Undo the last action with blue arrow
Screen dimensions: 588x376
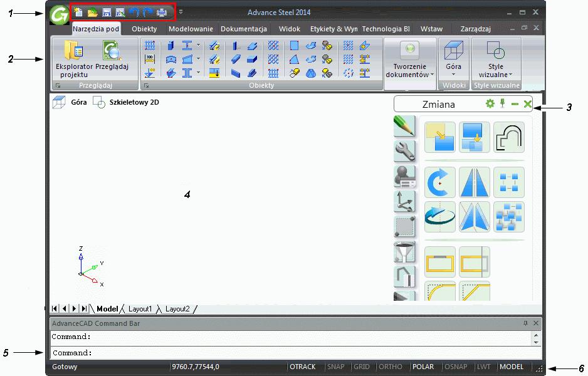click(x=134, y=13)
